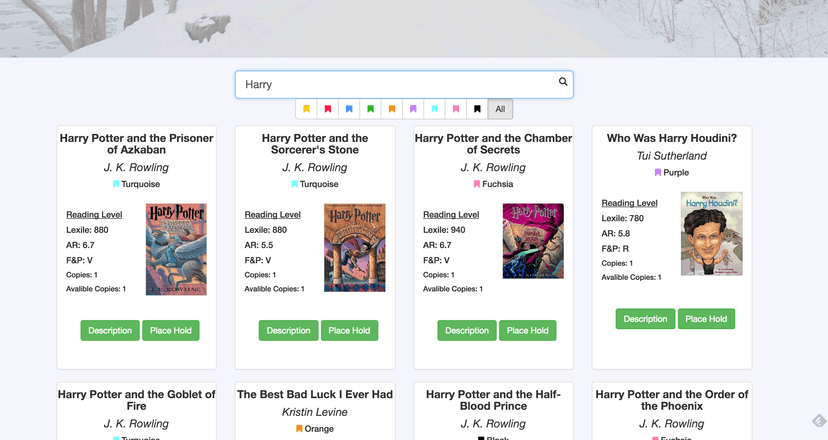Place Hold on Chamber of Secrets
The height and width of the screenshot is (440, 828).
click(x=528, y=331)
